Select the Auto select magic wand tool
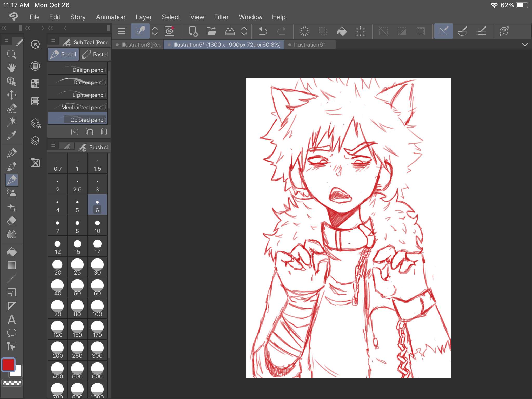 pyautogui.click(x=11, y=121)
